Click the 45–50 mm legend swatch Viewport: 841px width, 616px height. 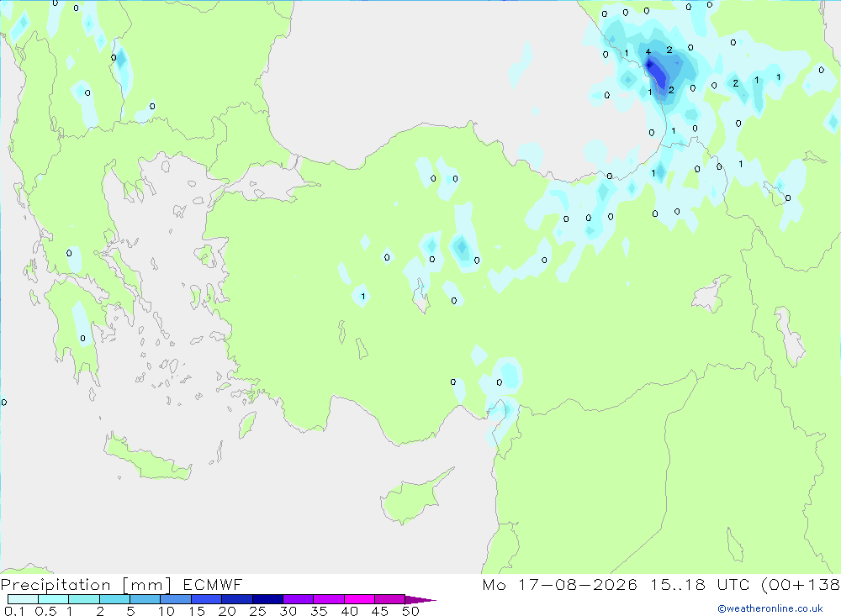pos(390,599)
